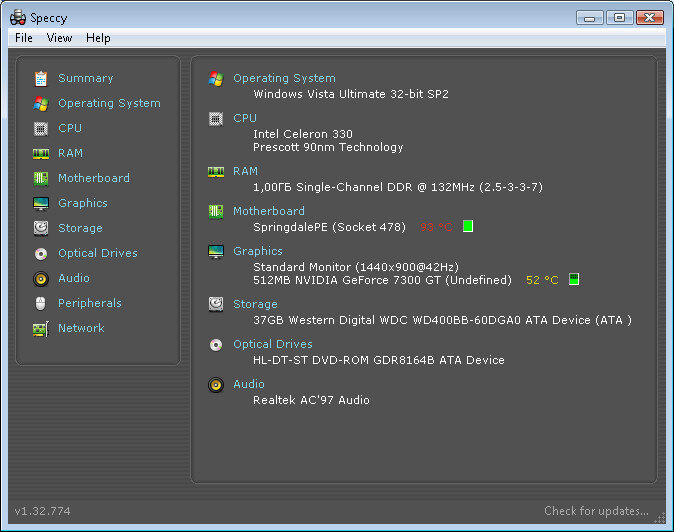Minimize the Speccy window
The height and width of the screenshot is (532, 674).
tap(589, 18)
